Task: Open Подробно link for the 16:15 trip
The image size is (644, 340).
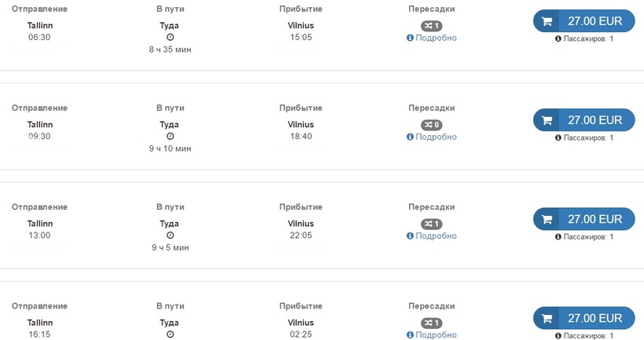Action: tap(435, 335)
